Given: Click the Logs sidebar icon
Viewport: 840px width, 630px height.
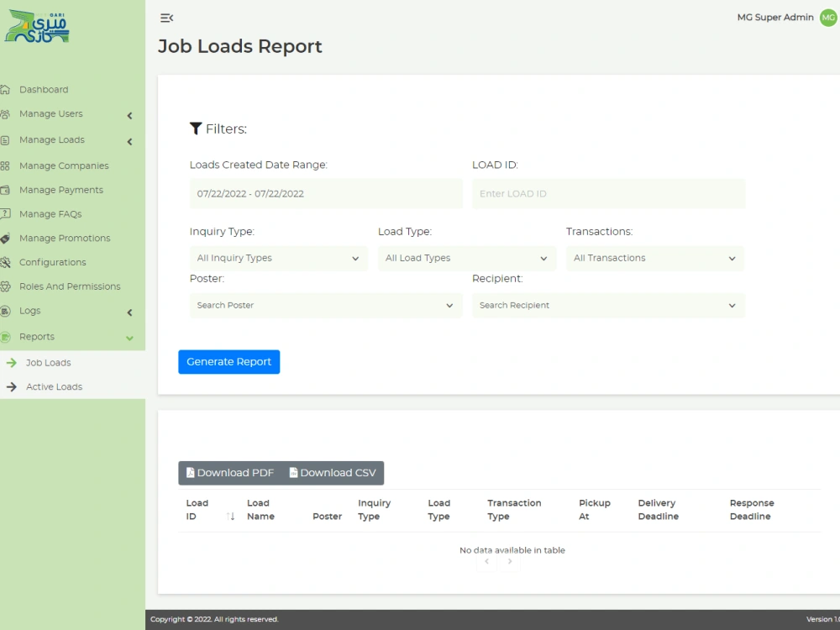Looking at the screenshot, I should pyautogui.click(x=5, y=311).
